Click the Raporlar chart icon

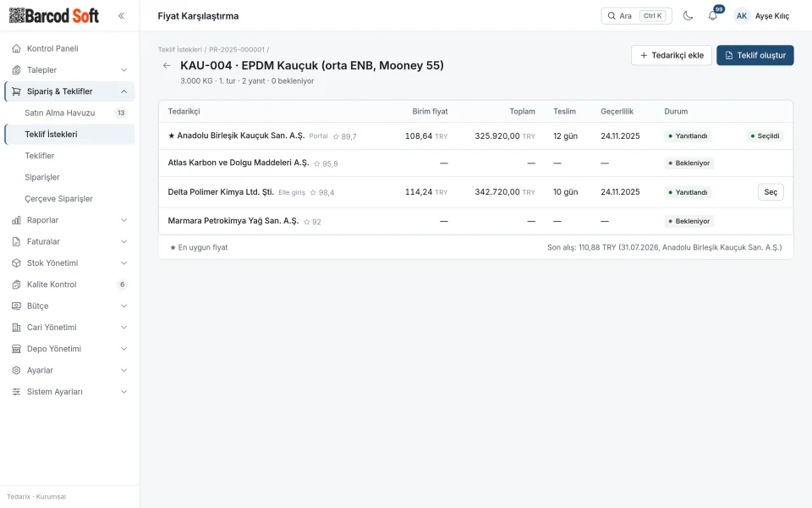[17, 220]
